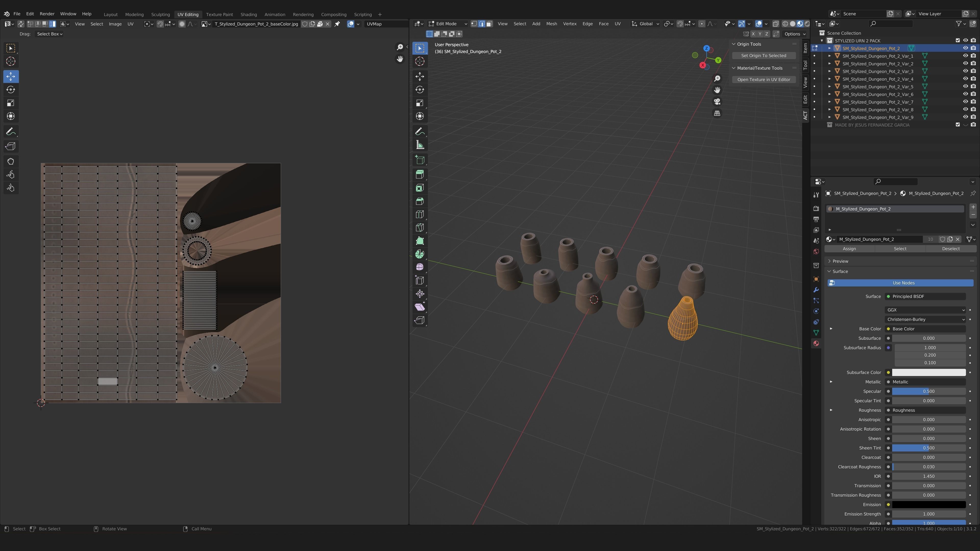980x551 pixels.
Task: Enable face select mode in 3D viewport
Action: click(x=489, y=23)
